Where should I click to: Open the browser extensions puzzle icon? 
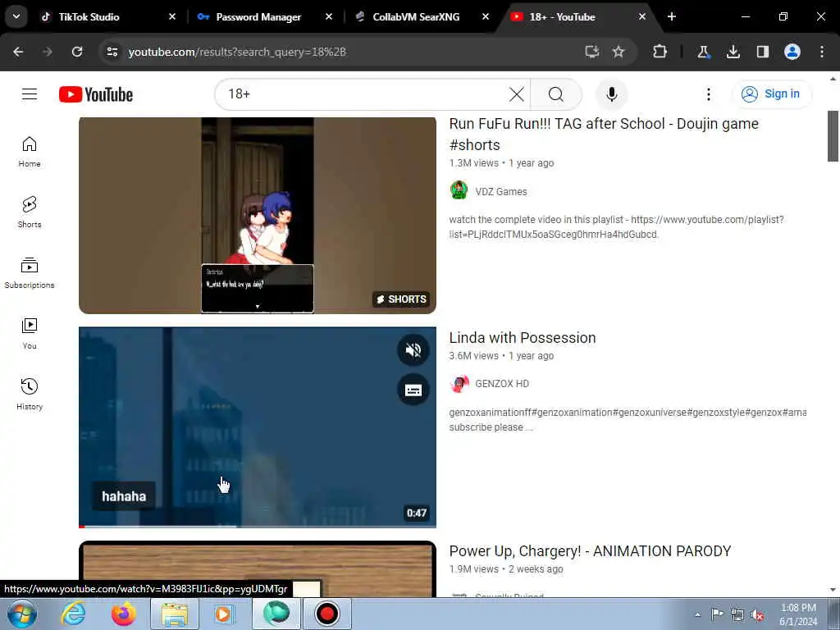(660, 52)
